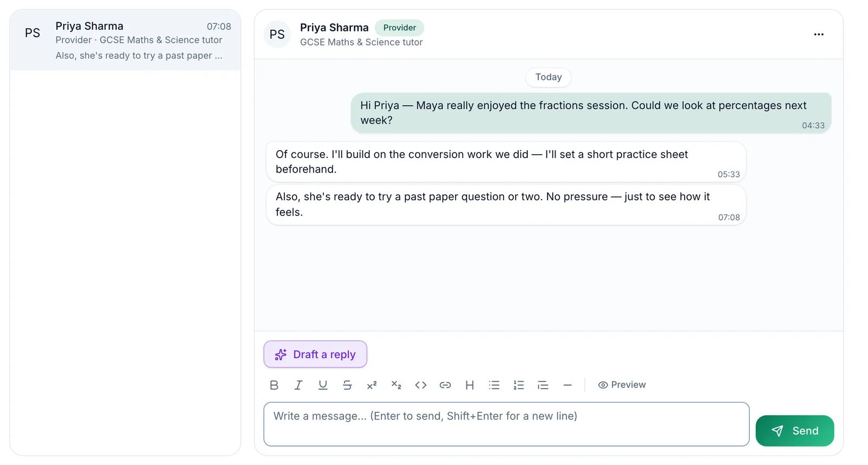
Task: Toggle superscript formatting
Action: [x=372, y=385]
